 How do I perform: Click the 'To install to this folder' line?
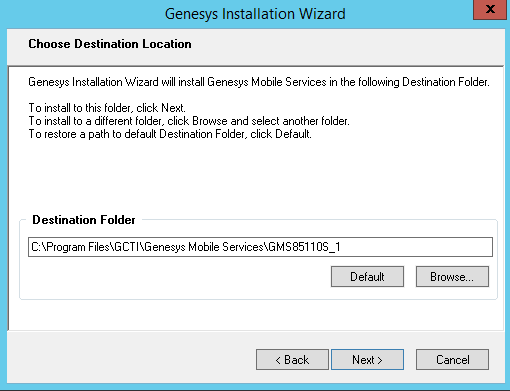(x=107, y=108)
